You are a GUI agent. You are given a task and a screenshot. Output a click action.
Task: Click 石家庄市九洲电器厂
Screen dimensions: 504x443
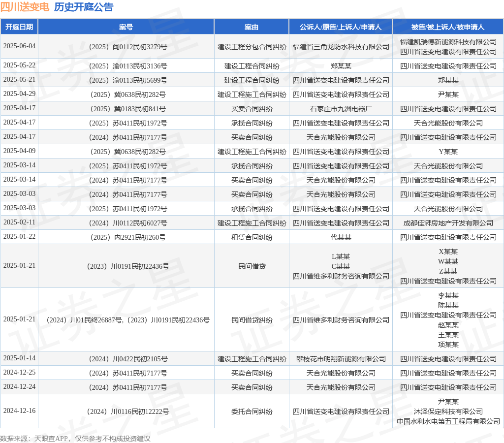[341, 109]
